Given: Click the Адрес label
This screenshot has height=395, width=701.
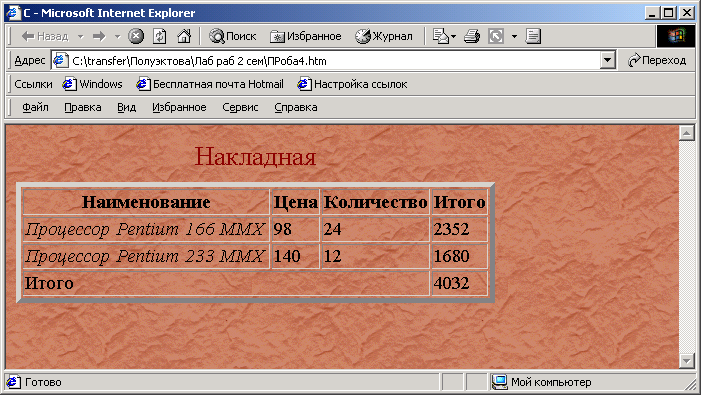Looking at the screenshot, I should 30,60.
